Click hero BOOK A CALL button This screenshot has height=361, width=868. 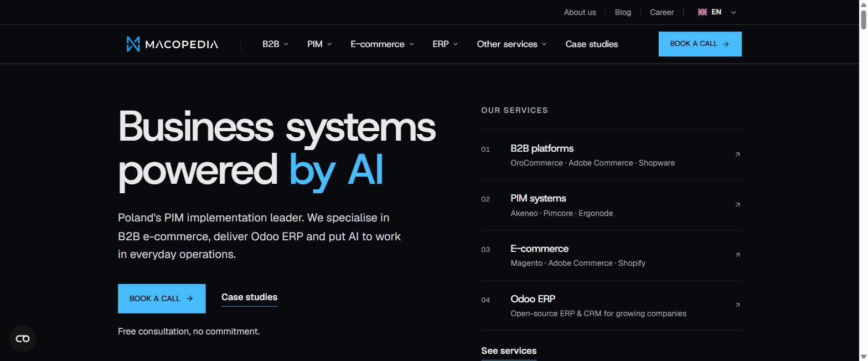[x=162, y=298]
